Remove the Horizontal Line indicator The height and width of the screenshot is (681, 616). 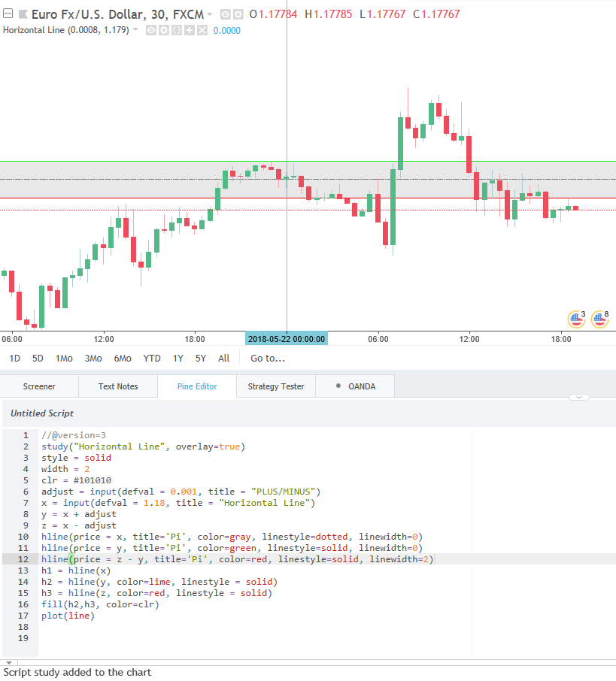(x=202, y=30)
